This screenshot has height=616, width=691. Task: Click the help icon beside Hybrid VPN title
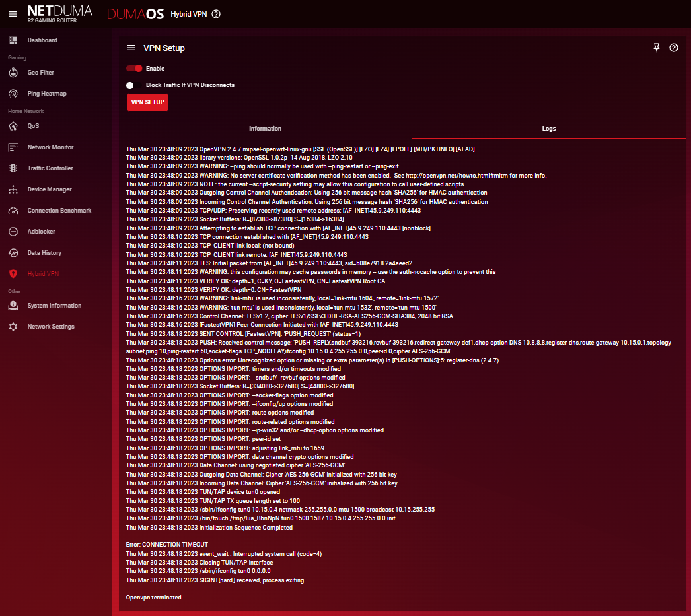216,14
